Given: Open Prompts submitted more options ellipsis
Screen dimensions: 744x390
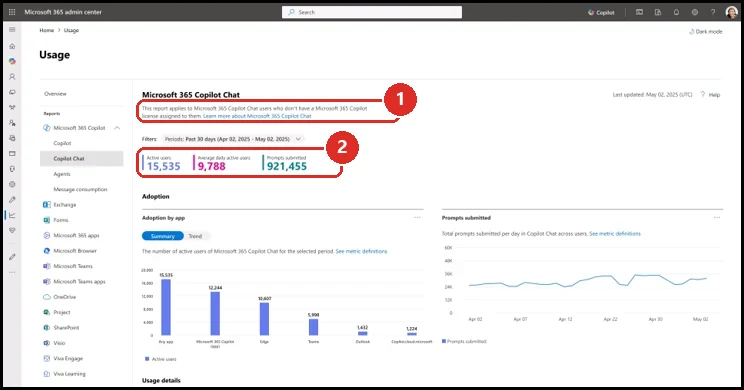Looking at the screenshot, I should [717, 218].
